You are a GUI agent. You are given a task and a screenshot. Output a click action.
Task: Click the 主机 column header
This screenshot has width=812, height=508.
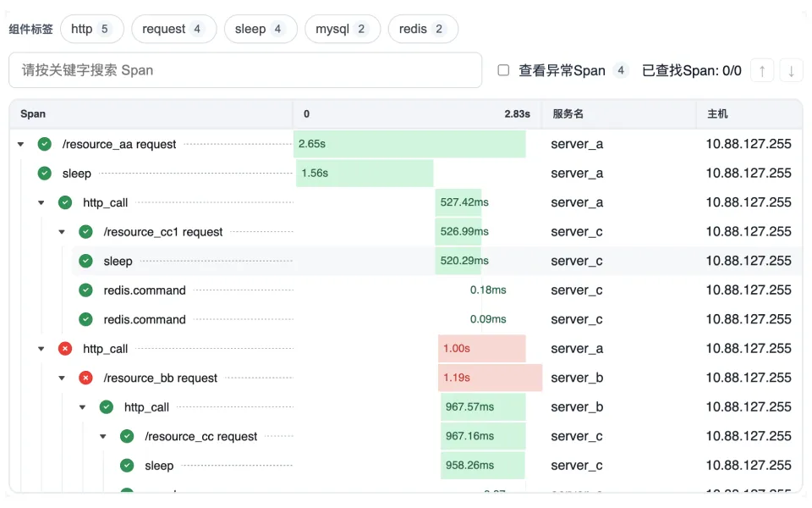[x=717, y=114]
